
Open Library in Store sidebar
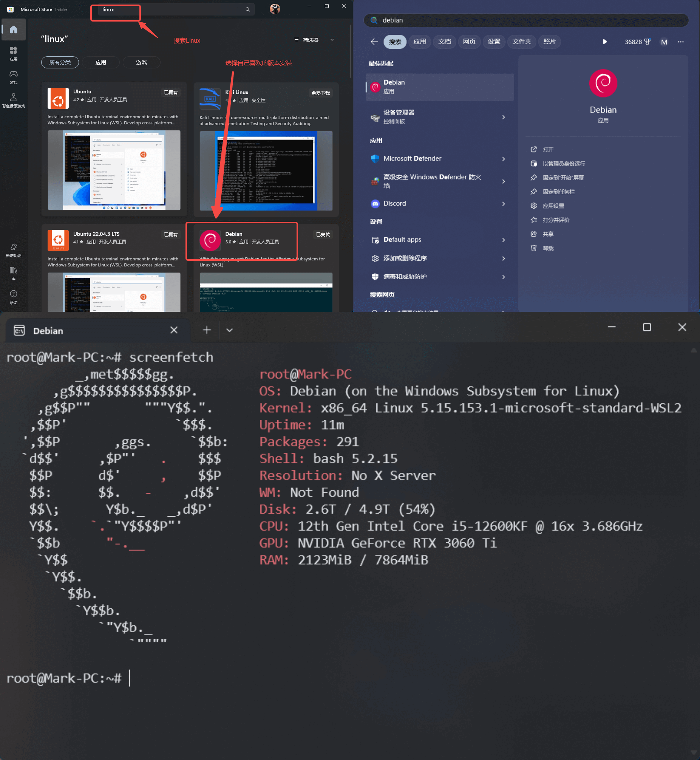(14, 274)
